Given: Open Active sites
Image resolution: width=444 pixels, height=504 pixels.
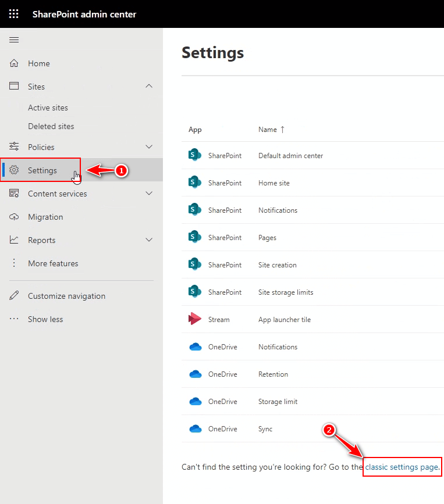Looking at the screenshot, I should (x=48, y=108).
